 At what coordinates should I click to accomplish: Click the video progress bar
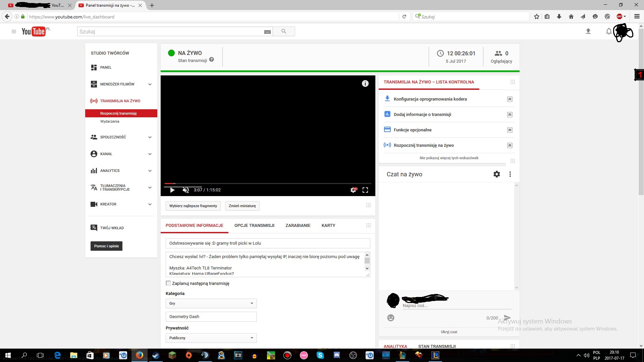coord(268,184)
